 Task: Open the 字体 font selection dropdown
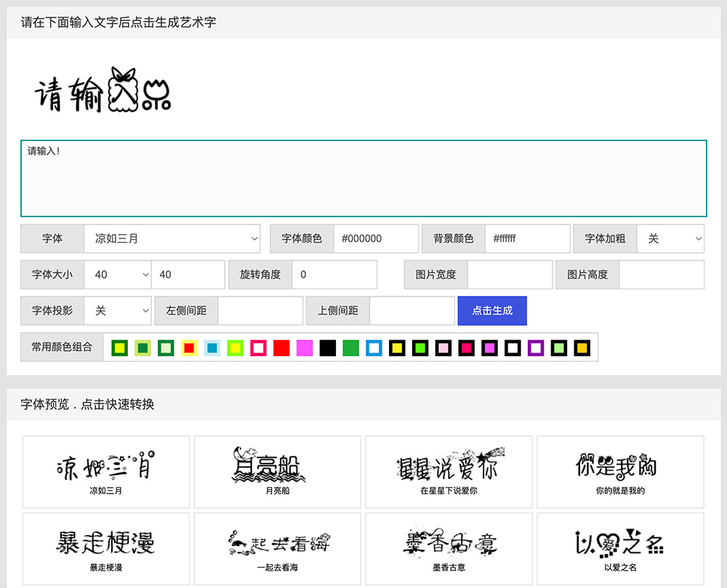tap(172, 238)
